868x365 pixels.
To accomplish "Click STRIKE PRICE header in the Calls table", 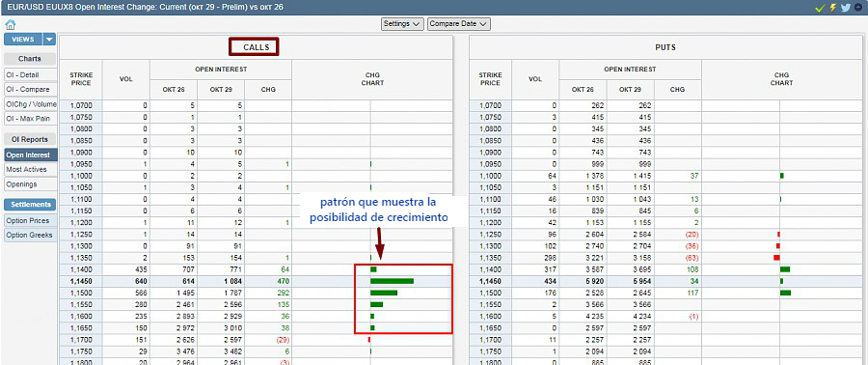I will (81, 78).
